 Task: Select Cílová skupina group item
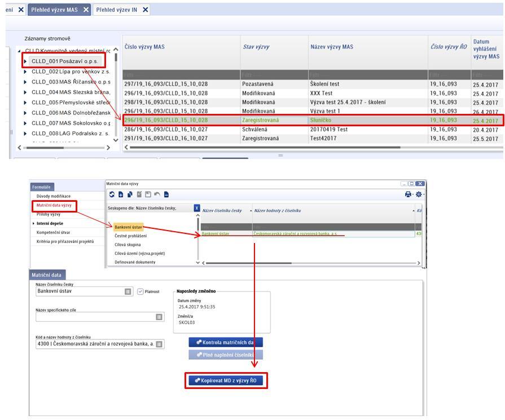click(x=128, y=245)
